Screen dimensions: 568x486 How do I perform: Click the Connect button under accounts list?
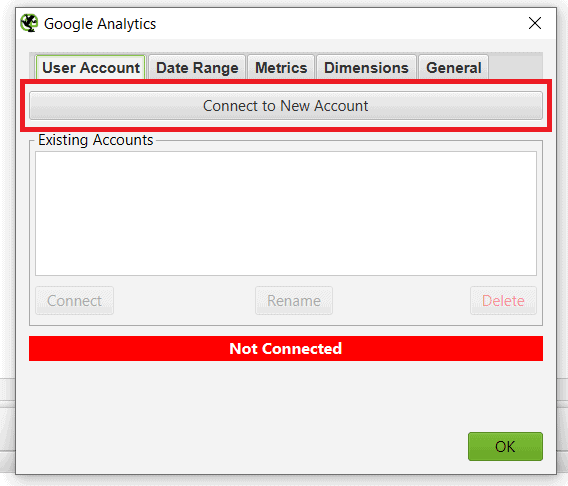click(x=74, y=301)
